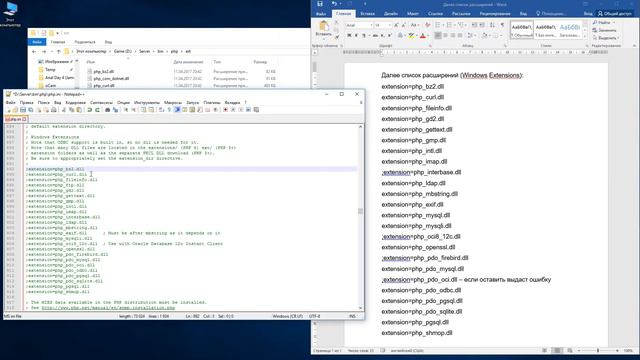Choose the red font color swatch
This screenshot has width=640, height=360.
pyautogui.click(x=423, y=36)
